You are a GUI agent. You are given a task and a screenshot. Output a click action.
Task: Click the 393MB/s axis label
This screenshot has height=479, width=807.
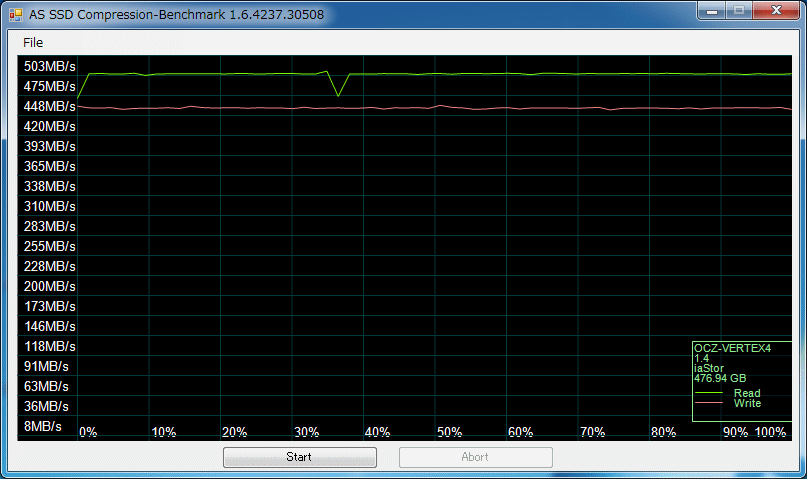(x=49, y=147)
